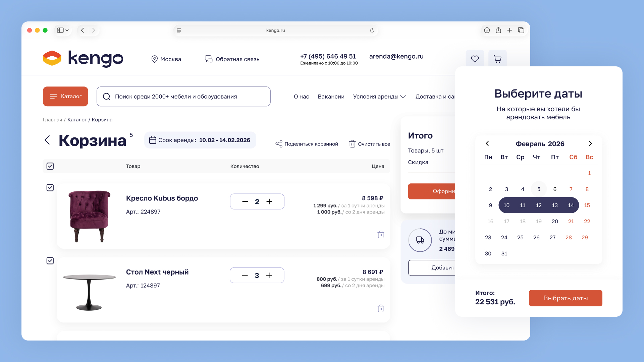644x362 pixels.
Task: Click the search magnifier icon
Action: pyautogui.click(x=107, y=97)
